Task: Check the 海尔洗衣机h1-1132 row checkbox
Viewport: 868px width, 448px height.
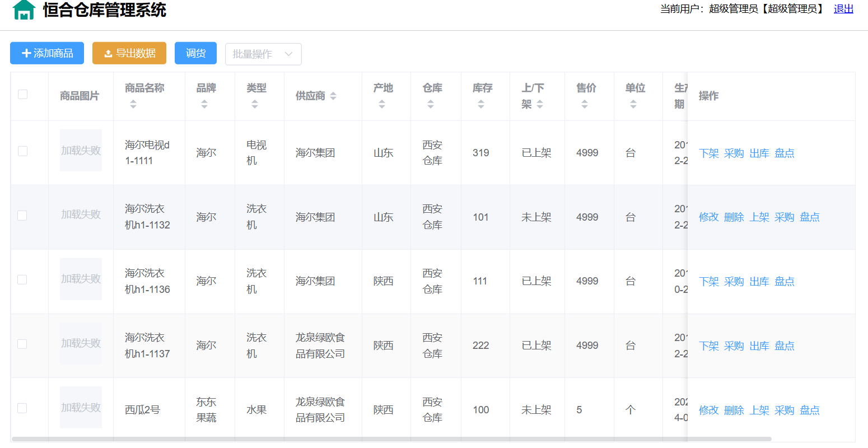Action: point(22,215)
